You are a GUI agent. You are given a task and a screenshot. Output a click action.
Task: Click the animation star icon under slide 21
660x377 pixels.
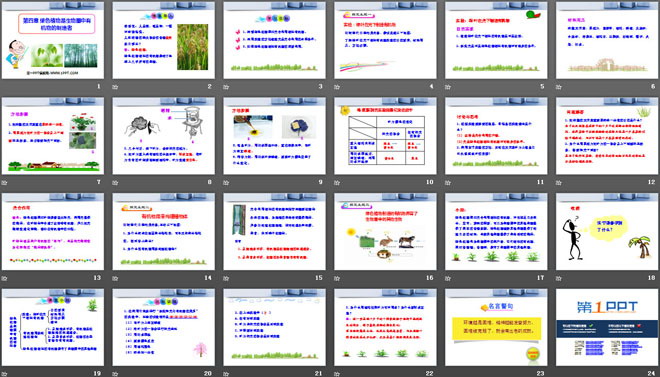point(226,374)
